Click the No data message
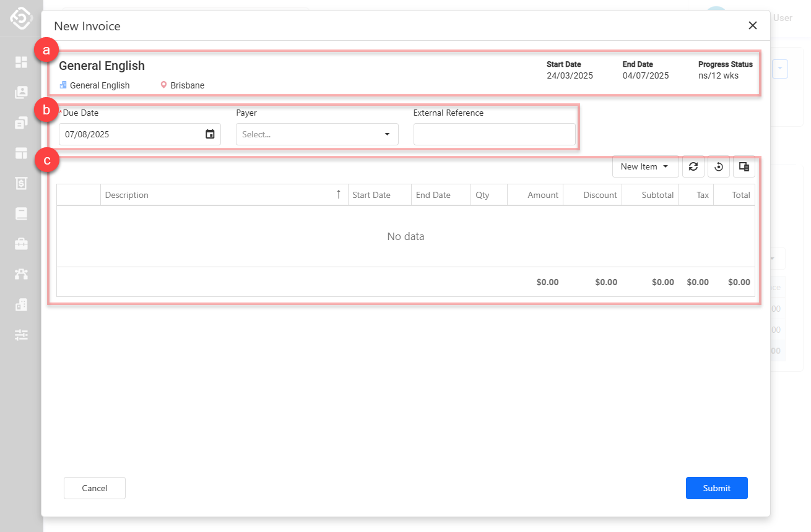811x532 pixels. coord(405,236)
